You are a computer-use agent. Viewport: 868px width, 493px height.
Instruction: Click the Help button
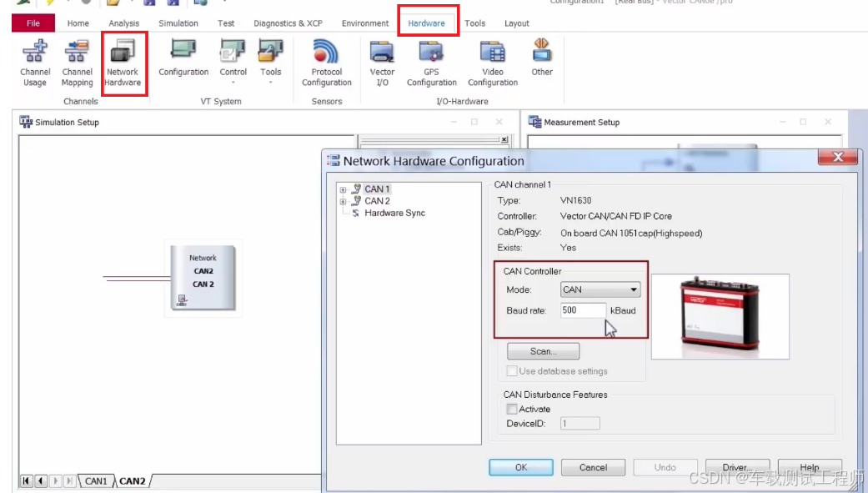click(x=810, y=467)
